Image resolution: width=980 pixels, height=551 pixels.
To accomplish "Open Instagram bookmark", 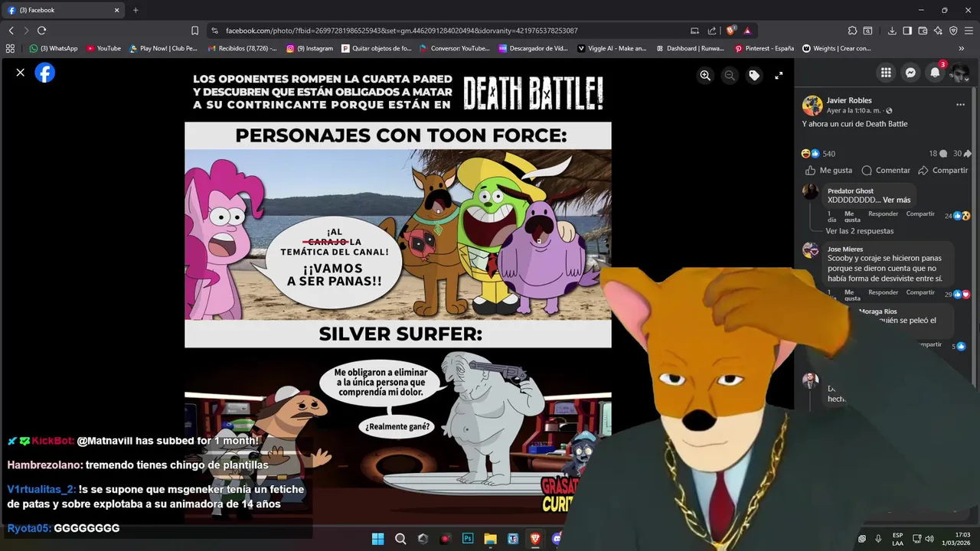I will [310, 48].
